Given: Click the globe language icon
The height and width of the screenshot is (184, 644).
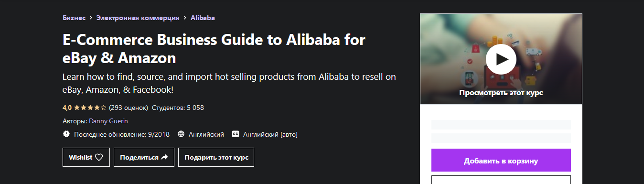Looking at the screenshot, I should pos(181,134).
